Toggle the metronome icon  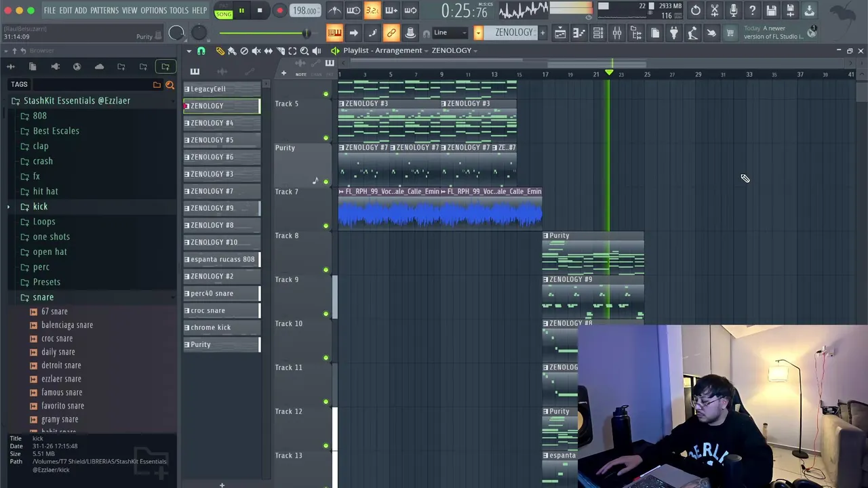[x=335, y=10]
